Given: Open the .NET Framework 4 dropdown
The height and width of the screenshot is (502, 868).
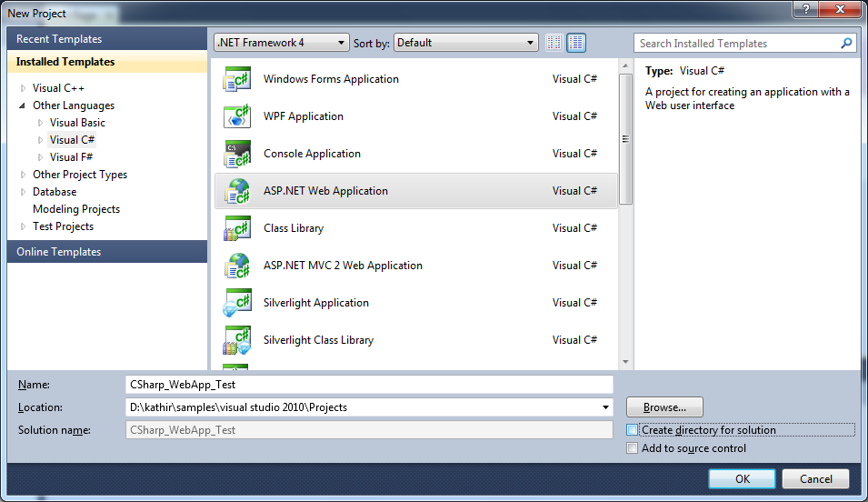Looking at the screenshot, I should 281,43.
